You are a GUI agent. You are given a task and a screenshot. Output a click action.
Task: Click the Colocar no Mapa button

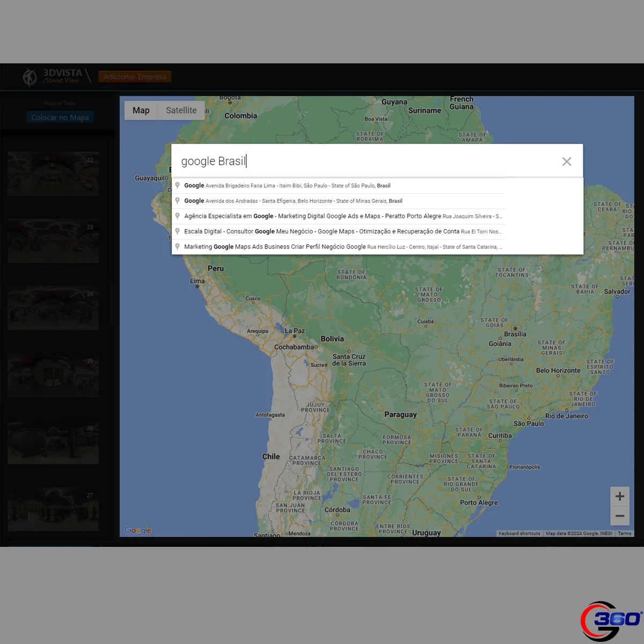60,118
